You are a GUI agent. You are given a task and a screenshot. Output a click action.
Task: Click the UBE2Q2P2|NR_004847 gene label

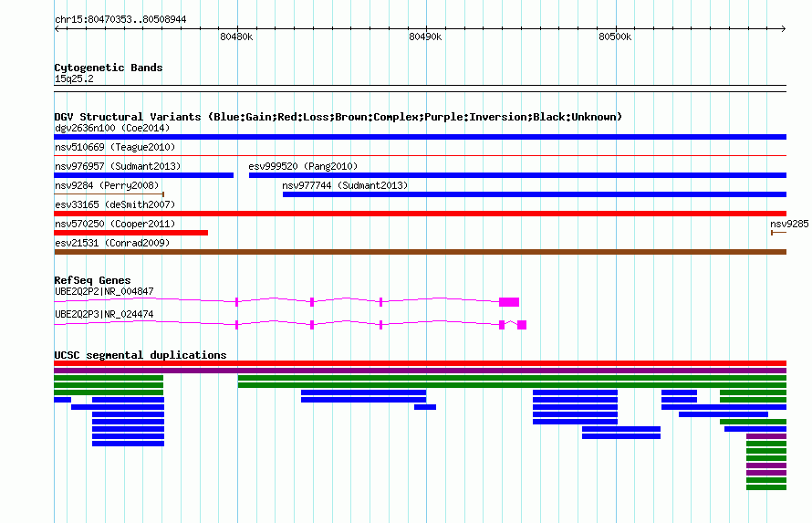pyautogui.click(x=104, y=291)
